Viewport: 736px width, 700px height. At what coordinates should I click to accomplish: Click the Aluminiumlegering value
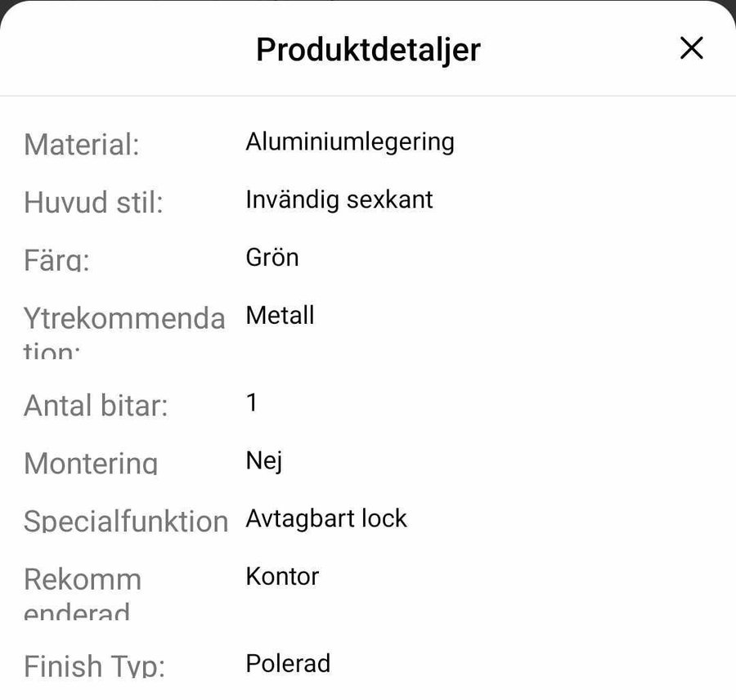(349, 141)
